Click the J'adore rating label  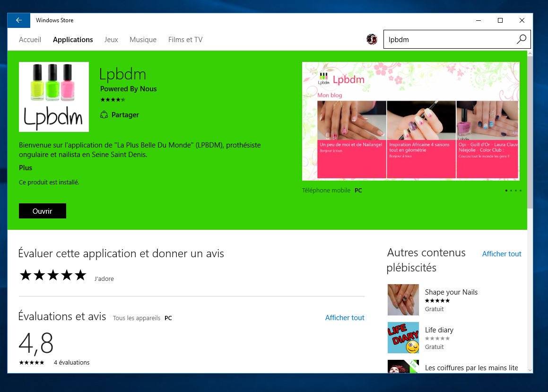[104, 279]
